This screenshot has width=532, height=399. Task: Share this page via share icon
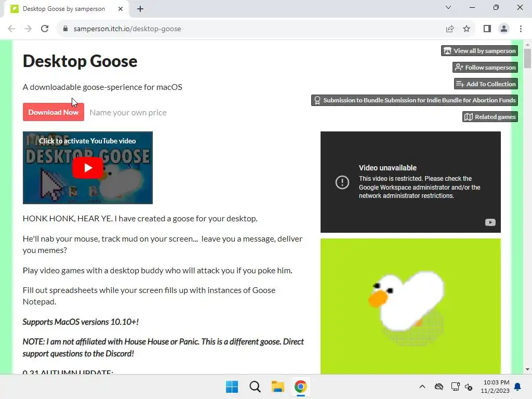450,29
